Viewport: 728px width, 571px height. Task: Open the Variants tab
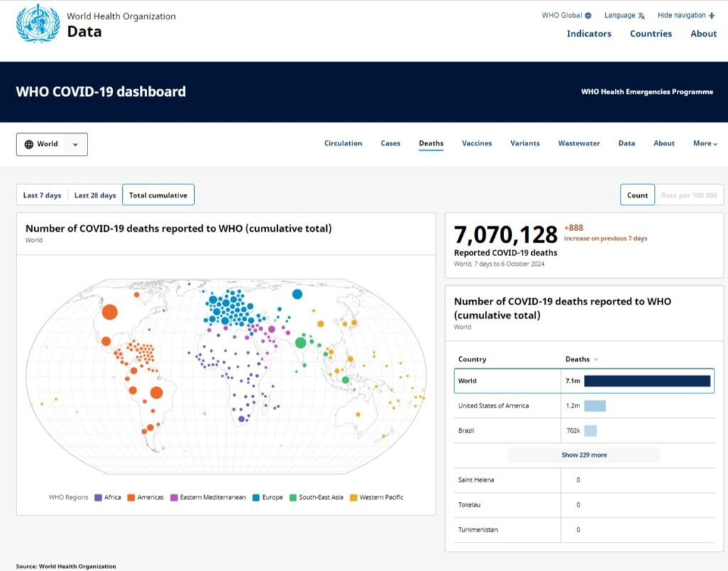[x=525, y=144]
